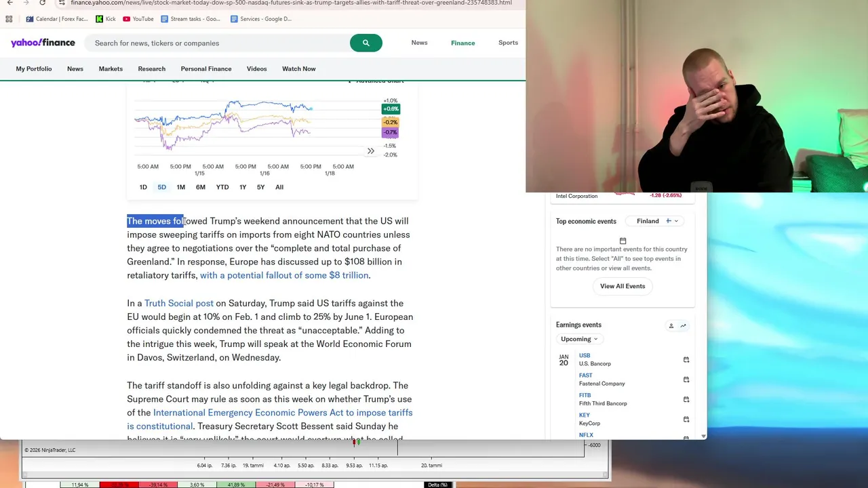The image size is (868, 488).
Task: Open the Kick bookmark
Action: click(x=106, y=19)
